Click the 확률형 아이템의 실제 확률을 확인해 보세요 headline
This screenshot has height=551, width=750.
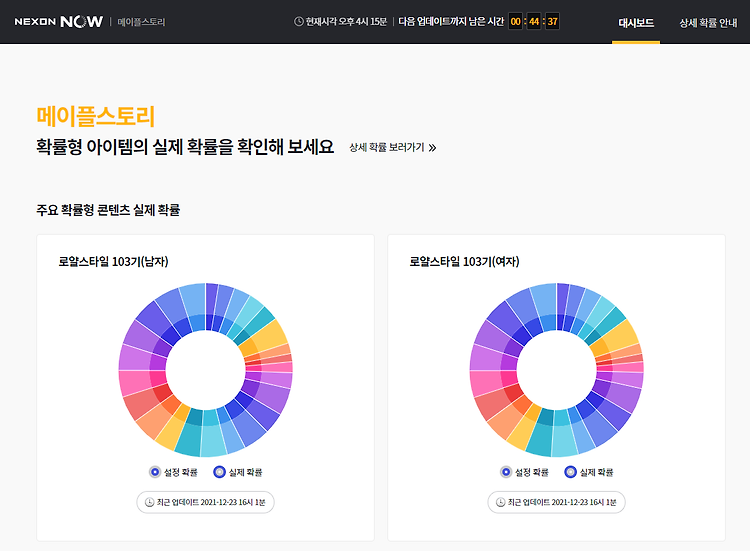click(x=185, y=147)
